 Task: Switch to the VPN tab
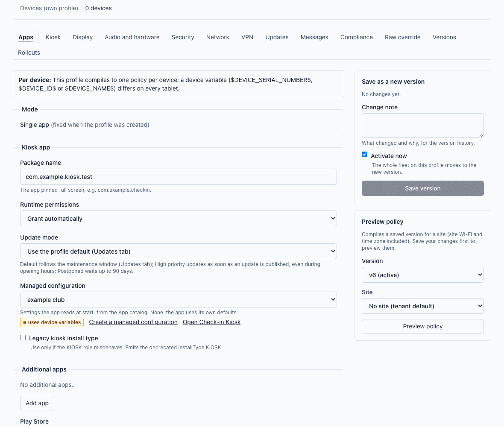(247, 37)
